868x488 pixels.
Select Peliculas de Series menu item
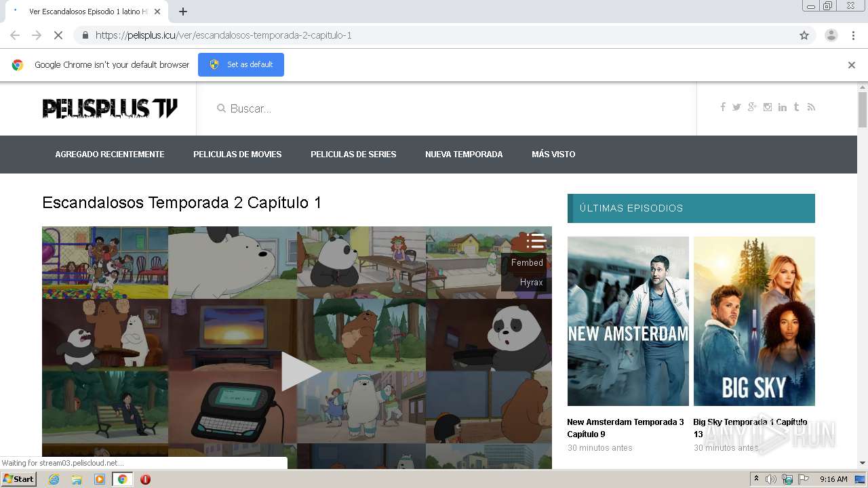pos(353,155)
